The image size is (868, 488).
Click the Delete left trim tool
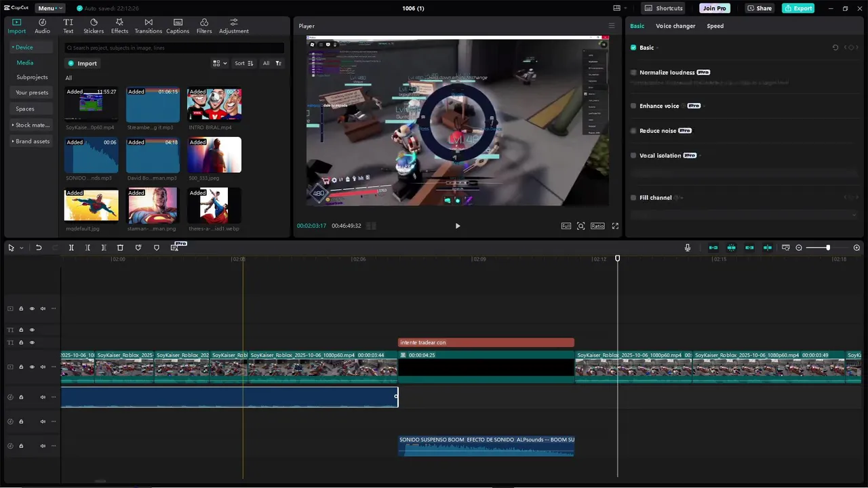click(87, 247)
